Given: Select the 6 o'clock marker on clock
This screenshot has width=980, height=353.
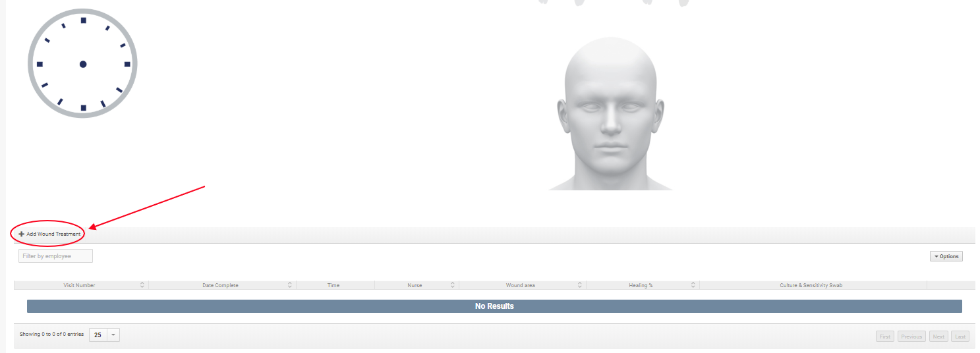Looking at the screenshot, I should click(x=83, y=107).
